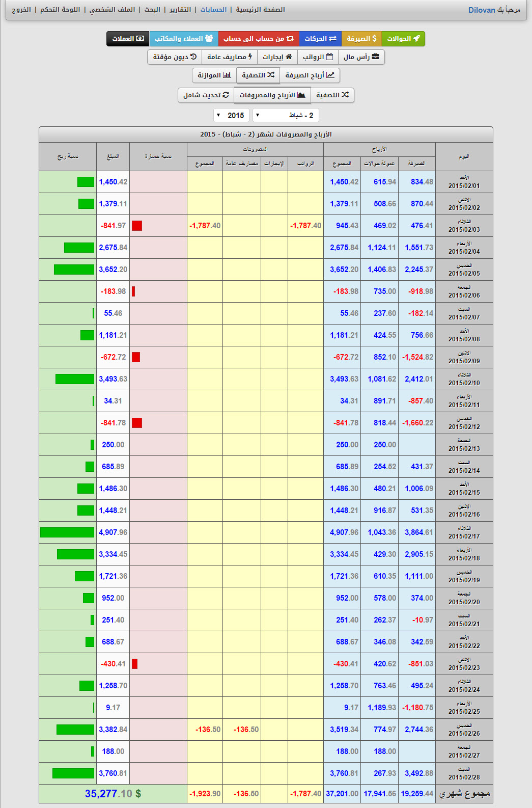
Task: Click the value 2,905.15
Action: tap(419, 554)
